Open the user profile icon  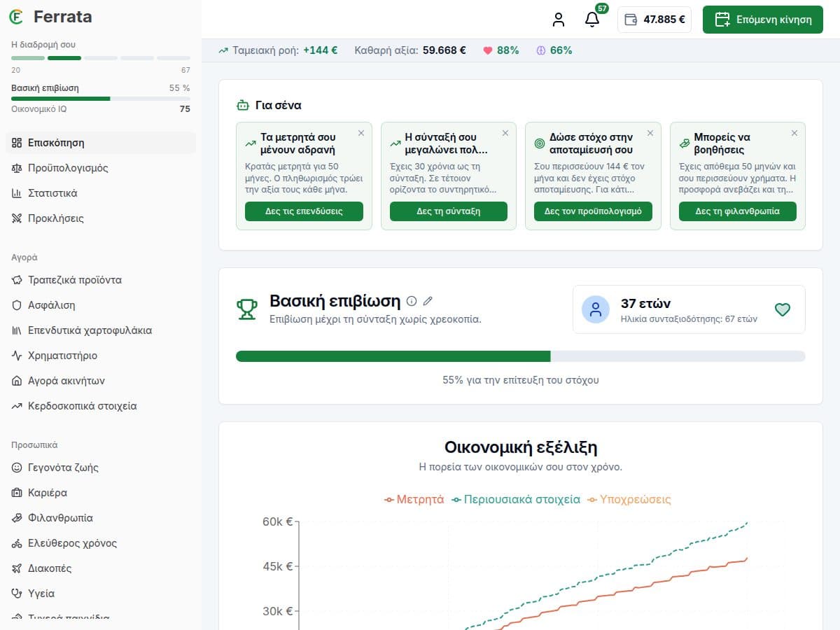(x=558, y=20)
